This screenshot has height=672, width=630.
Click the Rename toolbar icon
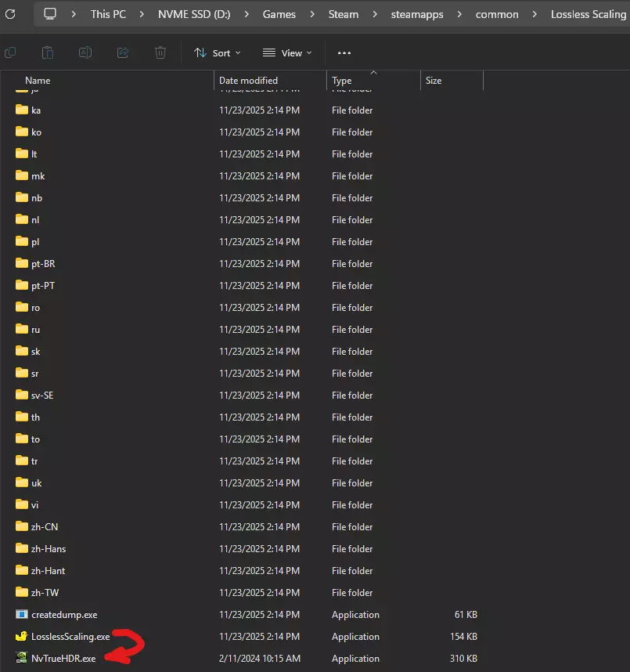point(85,52)
